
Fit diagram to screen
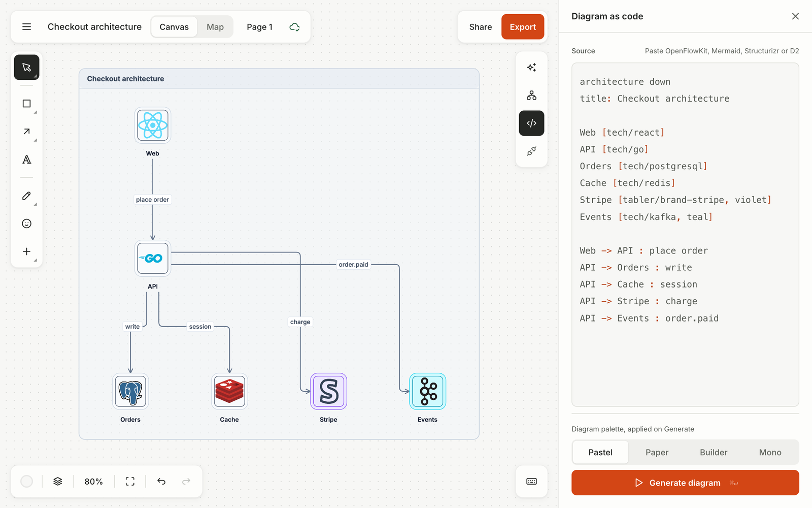click(x=130, y=482)
